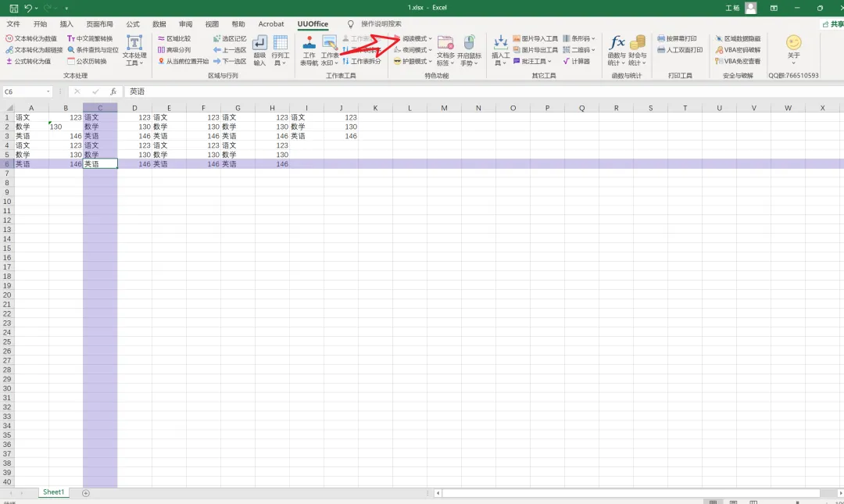Switch to 插入 ribbon tab
Screen dimensions: 844x504
click(66, 24)
